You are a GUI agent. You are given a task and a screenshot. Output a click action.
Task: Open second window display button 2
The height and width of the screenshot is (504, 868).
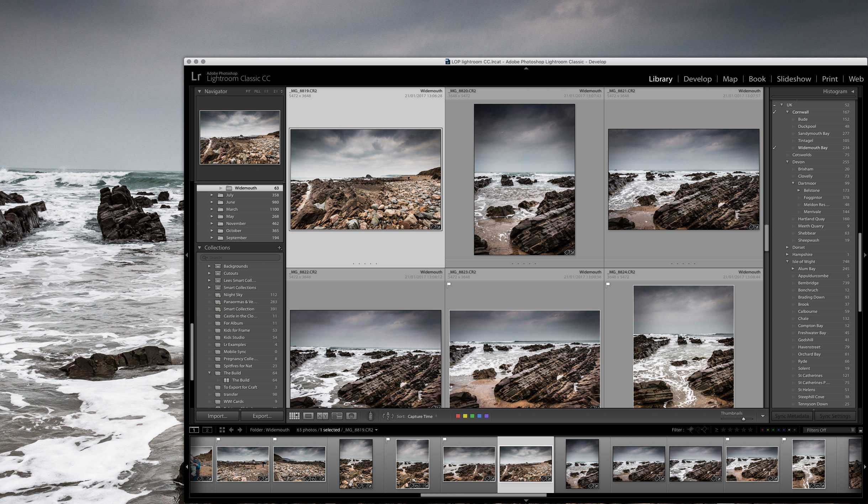coord(207,430)
